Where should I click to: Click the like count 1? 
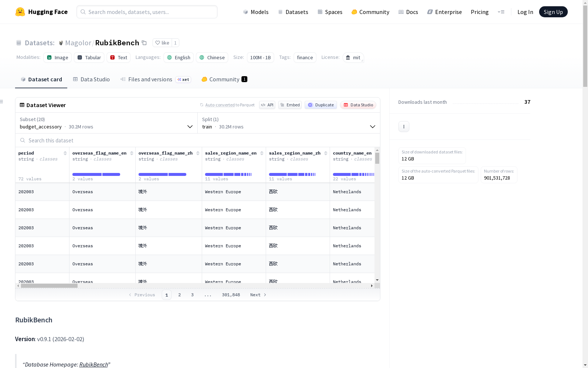tap(175, 43)
